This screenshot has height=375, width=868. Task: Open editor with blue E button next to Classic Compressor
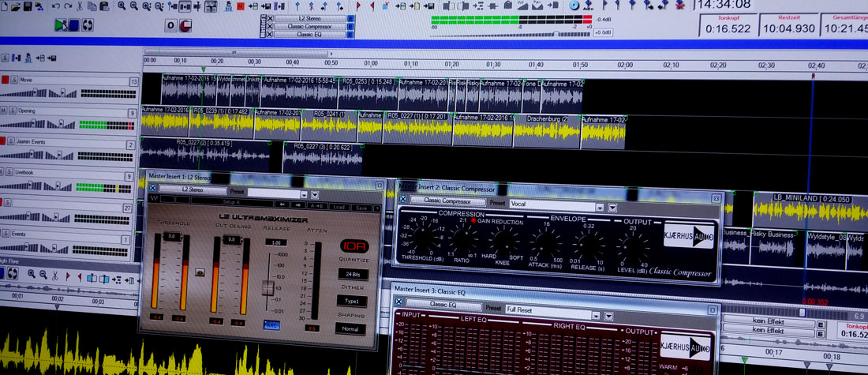pos(350,27)
